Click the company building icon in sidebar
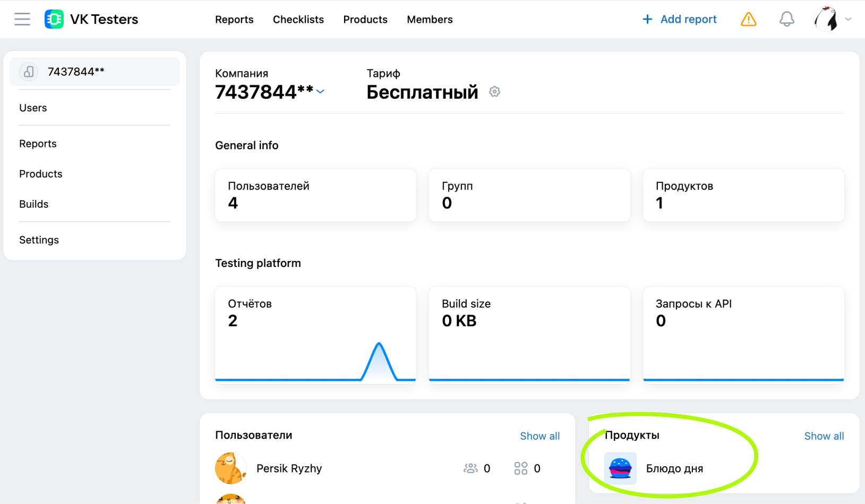865x504 pixels. [x=29, y=72]
